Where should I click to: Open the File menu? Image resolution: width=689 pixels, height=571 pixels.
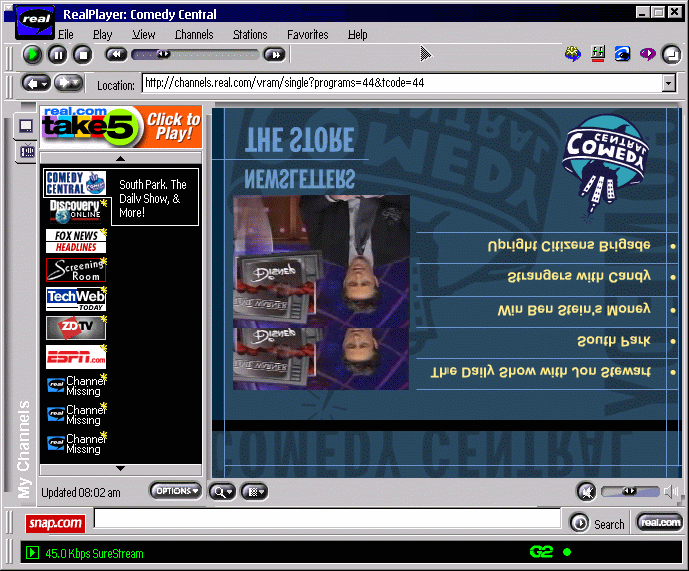coord(66,34)
